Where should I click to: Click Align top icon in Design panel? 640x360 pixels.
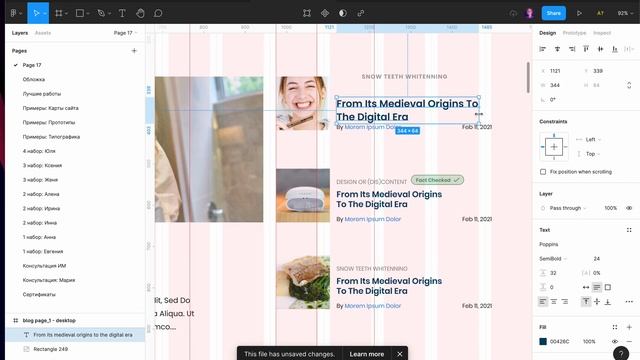pos(586,49)
